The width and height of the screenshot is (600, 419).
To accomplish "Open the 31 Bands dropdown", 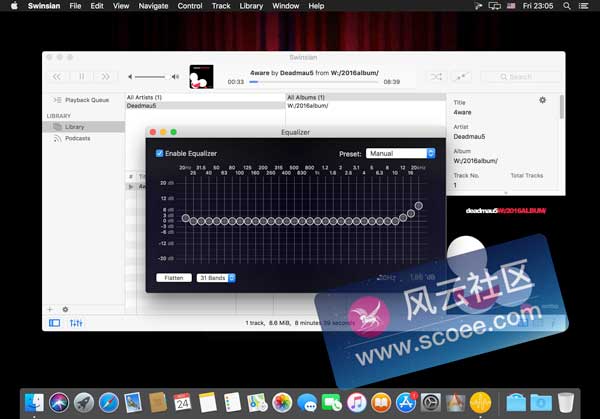I will (216, 278).
